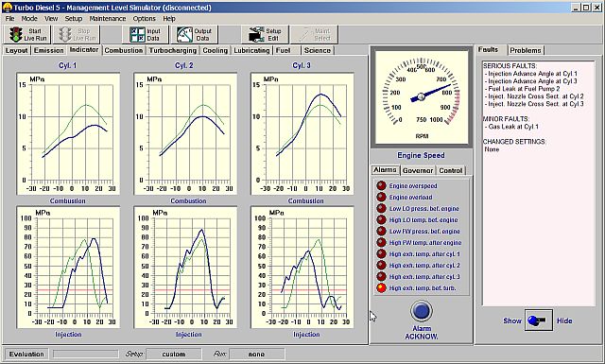Click the Start Live Run traffic light button

(27, 35)
